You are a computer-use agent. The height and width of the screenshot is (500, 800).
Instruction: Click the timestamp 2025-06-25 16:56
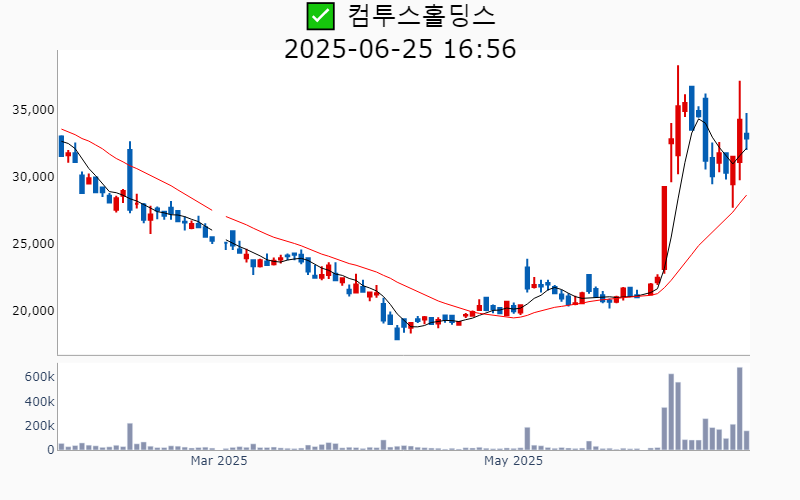[400, 49]
